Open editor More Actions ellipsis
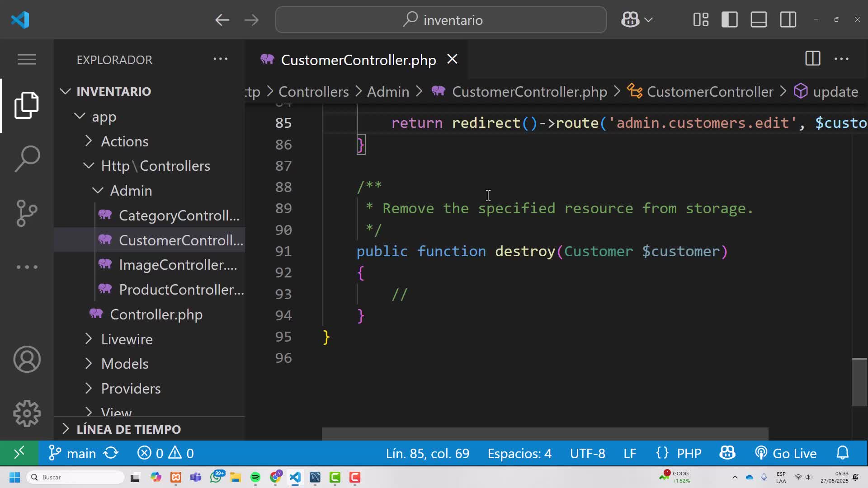The width and height of the screenshot is (868, 488). [x=841, y=59]
